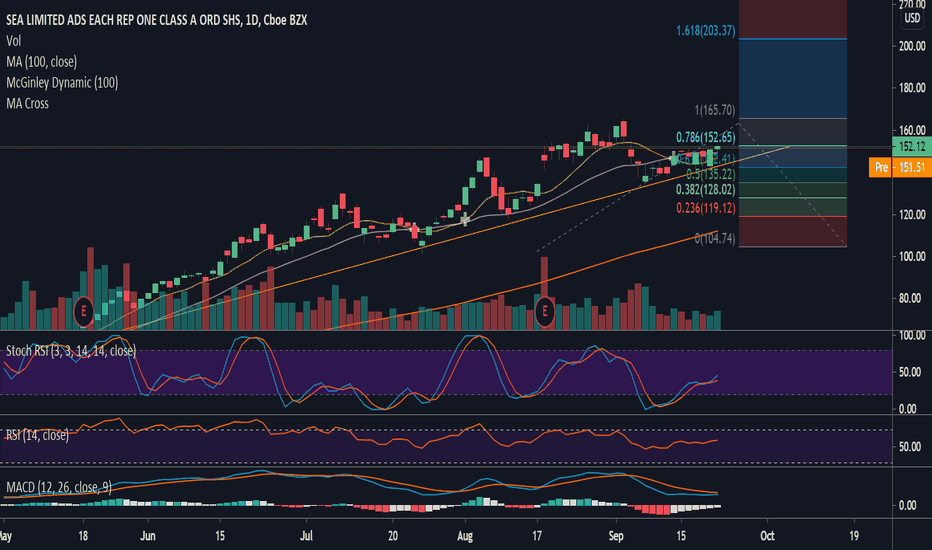Select the Fibonacci 1.618(203.37) level label
932x550 pixels.
click(x=706, y=30)
